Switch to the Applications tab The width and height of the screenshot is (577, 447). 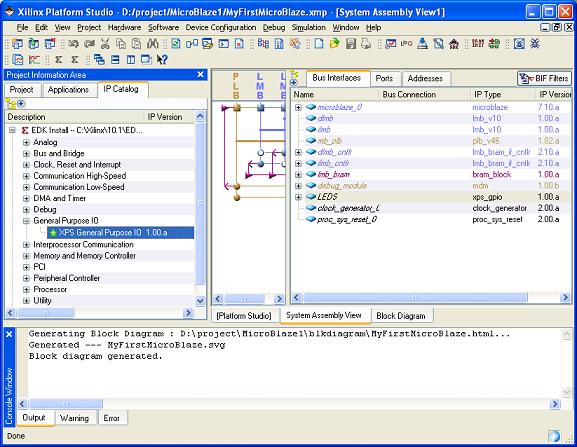tap(68, 90)
